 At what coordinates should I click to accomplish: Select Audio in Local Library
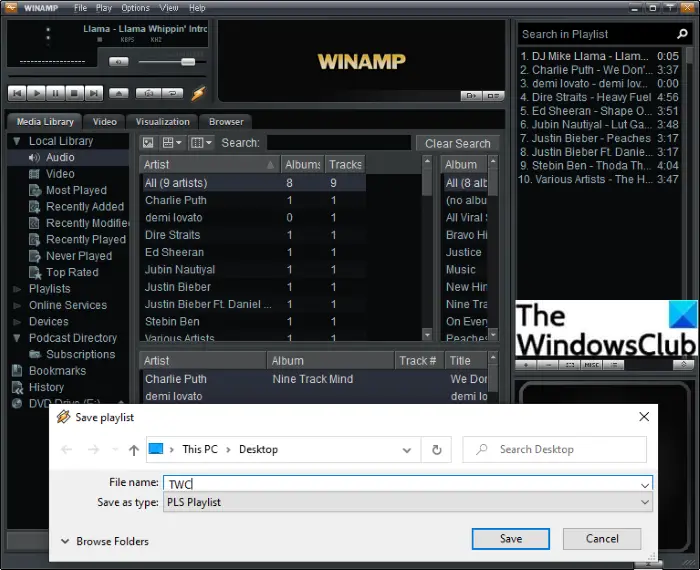tap(60, 157)
